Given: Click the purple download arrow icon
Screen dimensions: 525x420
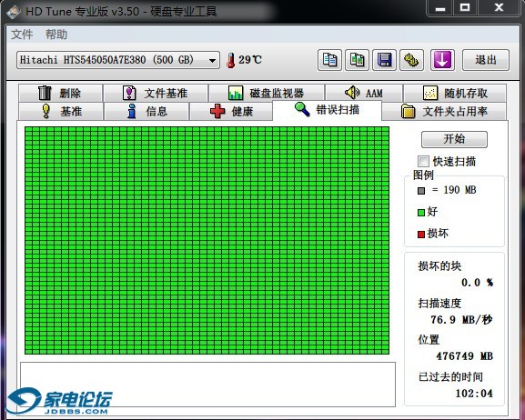Looking at the screenshot, I should pyautogui.click(x=442, y=60).
